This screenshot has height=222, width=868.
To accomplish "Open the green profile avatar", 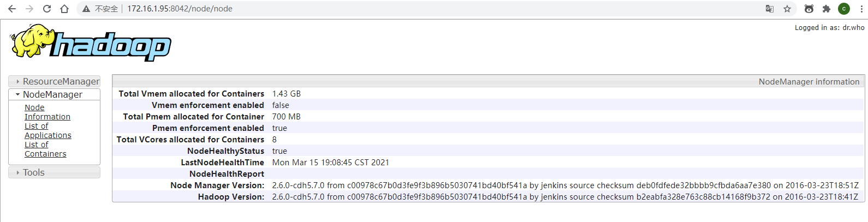I will coord(844,9).
